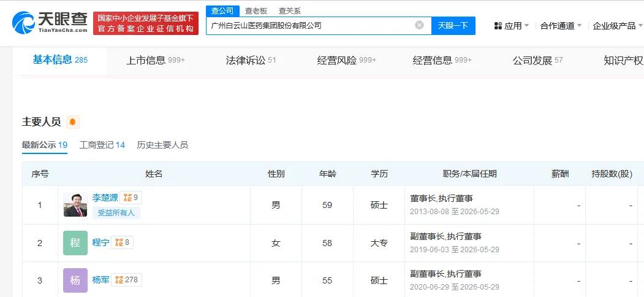Viewport: 644px width, 297px height.
Task: Open the 法律诉讼 tab
Action: (251, 61)
